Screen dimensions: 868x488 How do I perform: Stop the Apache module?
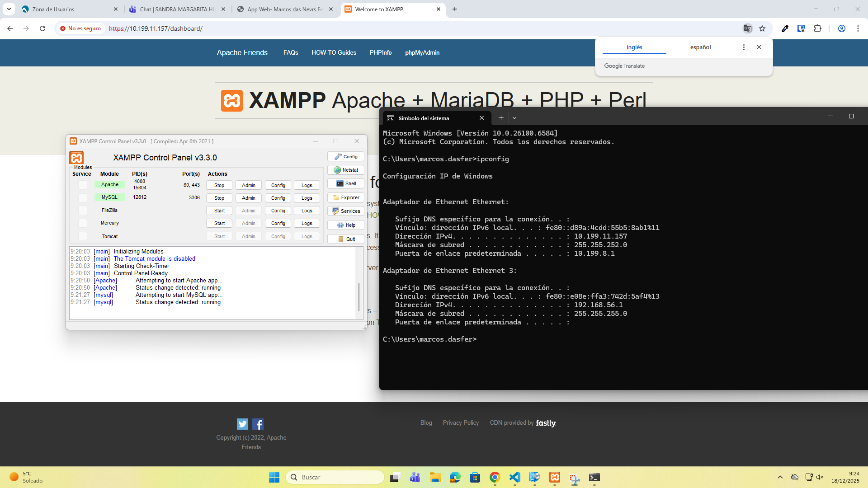pos(219,185)
